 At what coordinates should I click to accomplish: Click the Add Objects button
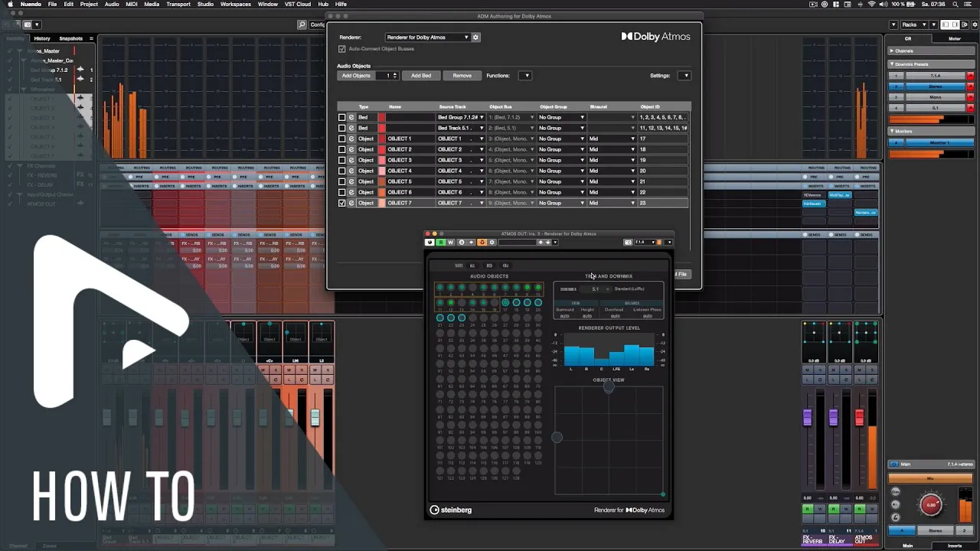pyautogui.click(x=356, y=76)
